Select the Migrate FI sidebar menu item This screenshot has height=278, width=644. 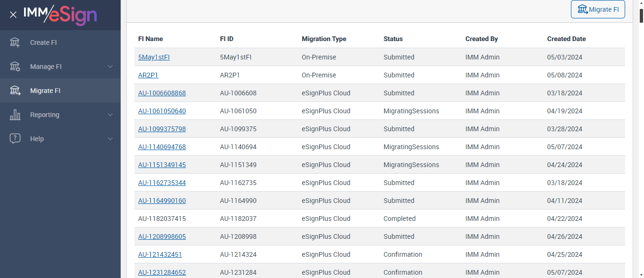click(x=45, y=91)
